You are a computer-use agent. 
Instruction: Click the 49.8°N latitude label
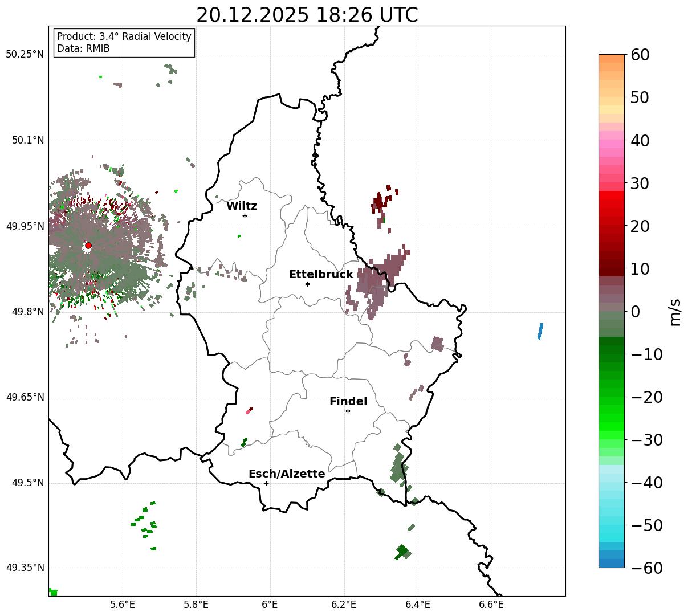pyautogui.click(x=27, y=312)
